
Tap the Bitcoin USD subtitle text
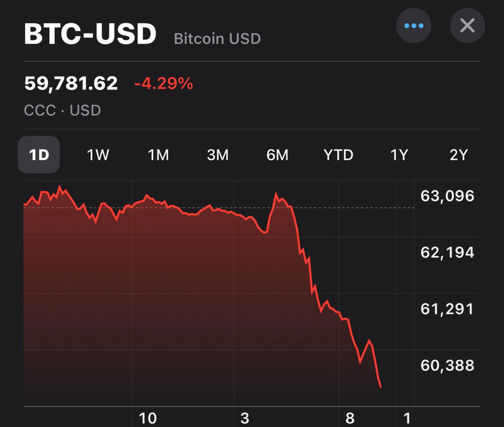pyautogui.click(x=217, y=38)
